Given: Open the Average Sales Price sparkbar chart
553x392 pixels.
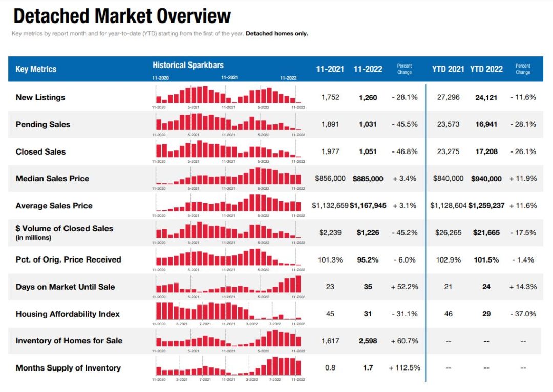Looking at the screenshot, I should (x=228, y=203).
